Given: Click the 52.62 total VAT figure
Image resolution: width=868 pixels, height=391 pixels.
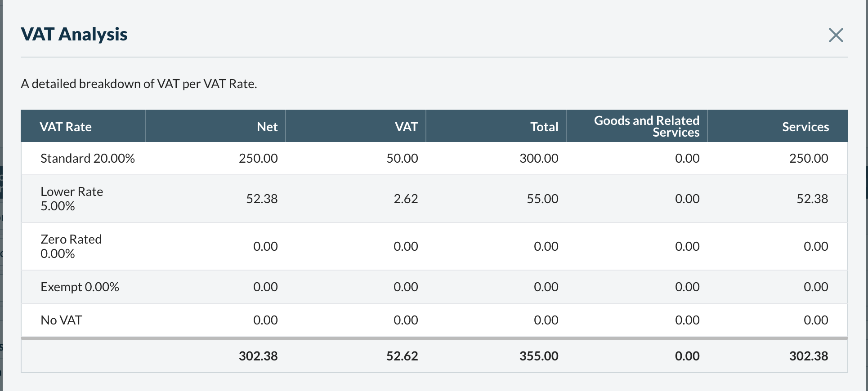Looking at the screenshot, I should [x=402, y=356].
